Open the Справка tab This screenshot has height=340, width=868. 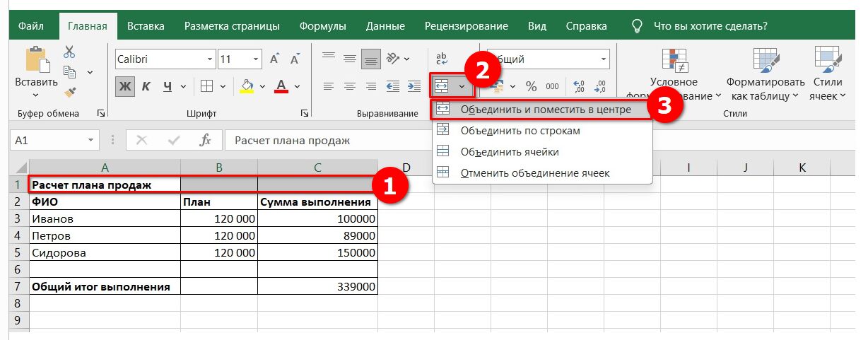pos(586,26)
